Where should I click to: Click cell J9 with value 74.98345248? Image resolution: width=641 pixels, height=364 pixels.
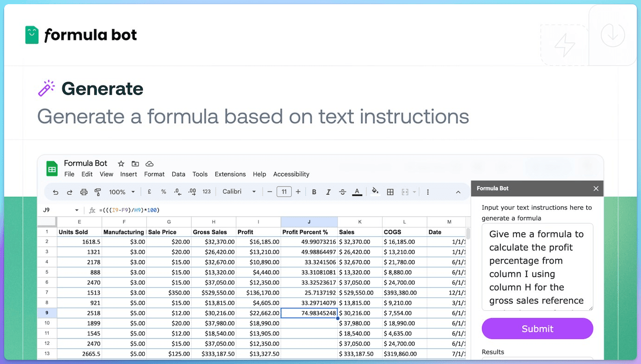tap(309, 313)
